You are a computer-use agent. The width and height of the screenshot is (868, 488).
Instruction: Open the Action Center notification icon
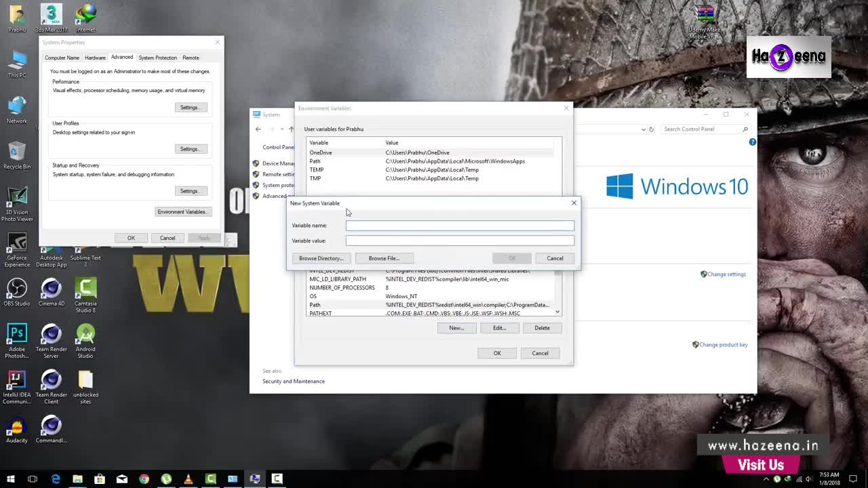[x=854, y=479]
